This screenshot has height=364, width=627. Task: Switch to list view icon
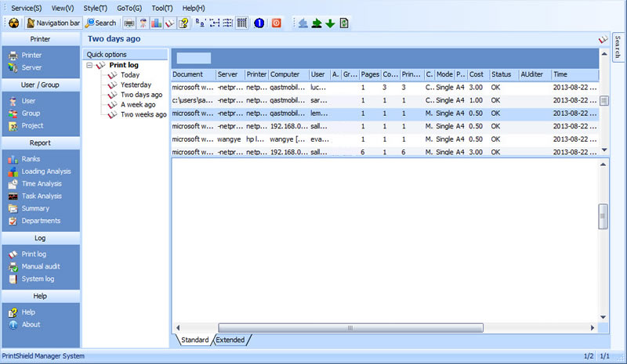[x=227, y=23]
